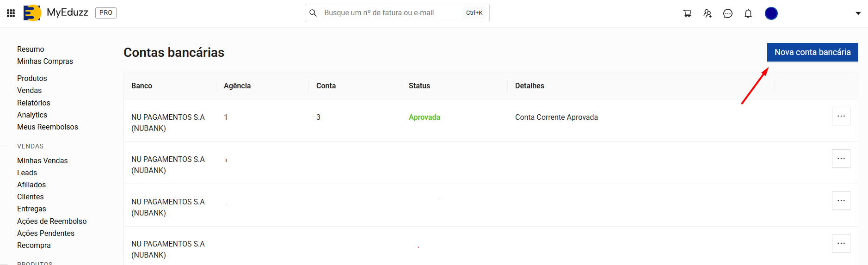Open the shopping cart icon
The width and height of the screenshot is (868, 265).
687,13
